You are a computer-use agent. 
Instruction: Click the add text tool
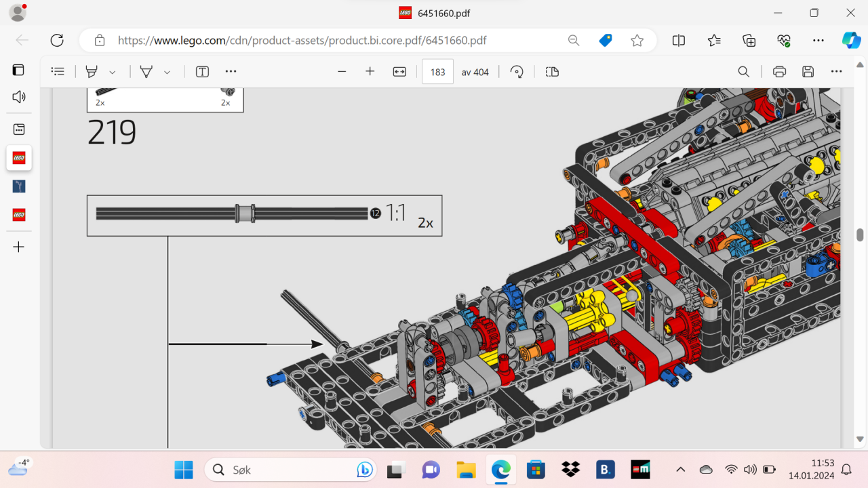click(202, 72)
